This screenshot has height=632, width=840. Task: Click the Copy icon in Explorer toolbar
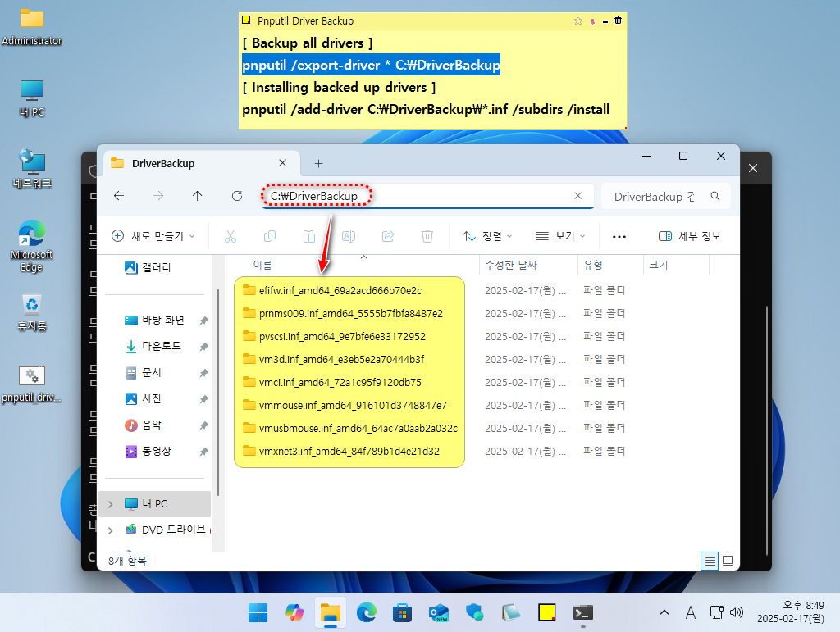click(x=270, y=236)
